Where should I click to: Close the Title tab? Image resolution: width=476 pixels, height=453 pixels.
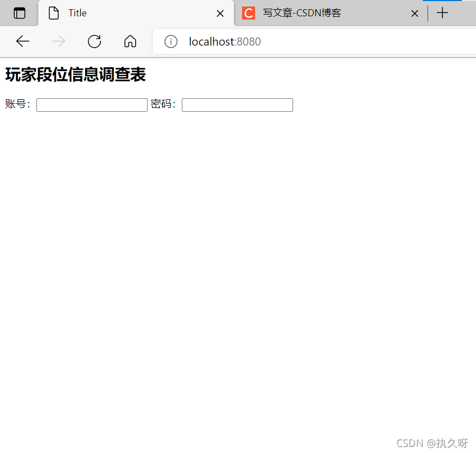[x=220, y=14]
